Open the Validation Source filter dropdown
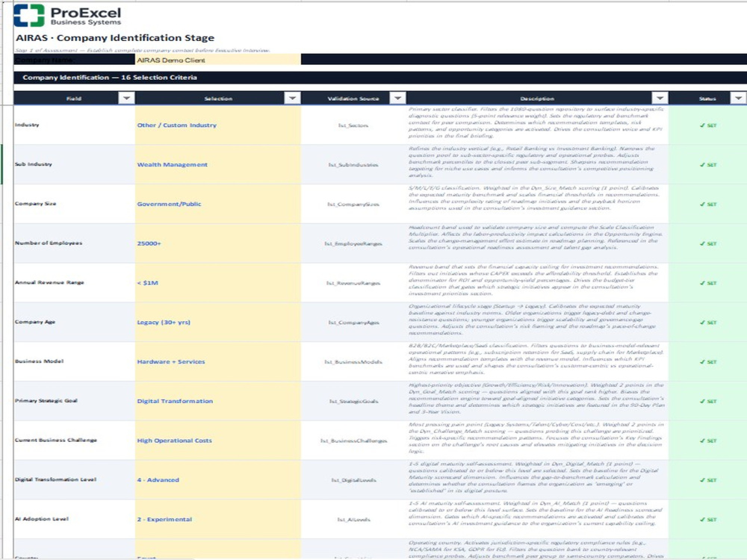The height and width of the screenshot is (560, 747). (x=397, y=98)
